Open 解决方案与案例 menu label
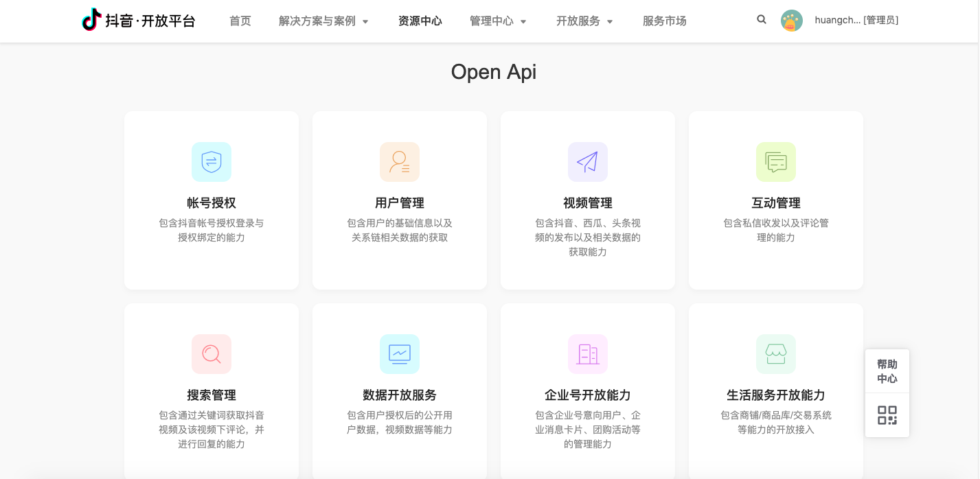 pyautogui.click(x=317, y=21)
